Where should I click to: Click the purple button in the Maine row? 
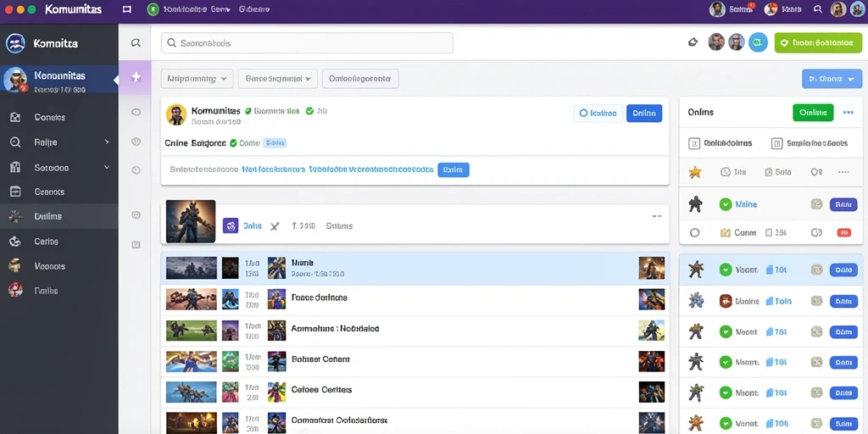[843, 204]
